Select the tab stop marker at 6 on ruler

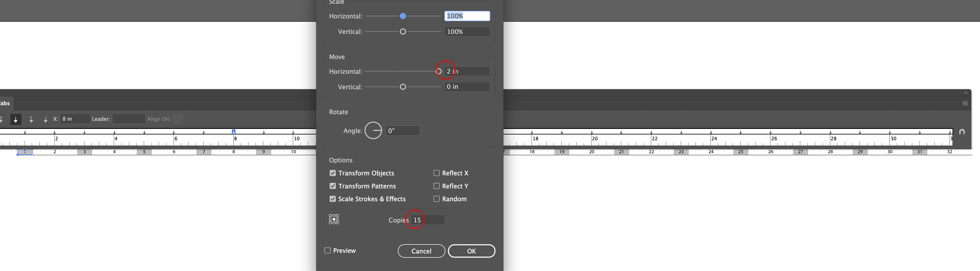tap(174, 132)
